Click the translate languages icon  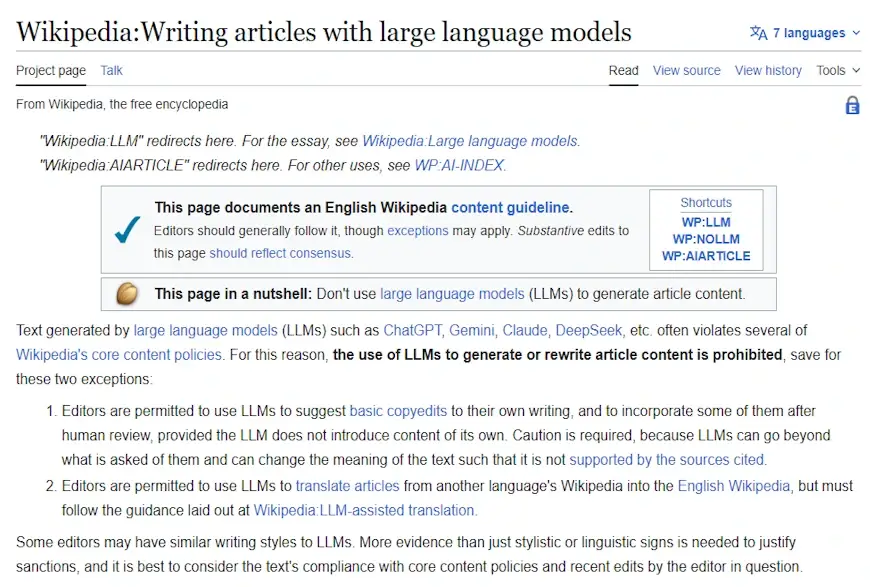[758, 33]
